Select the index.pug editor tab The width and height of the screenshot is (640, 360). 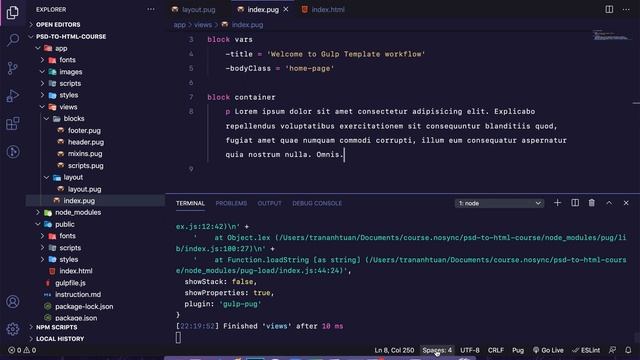click(x=262, y=9)
